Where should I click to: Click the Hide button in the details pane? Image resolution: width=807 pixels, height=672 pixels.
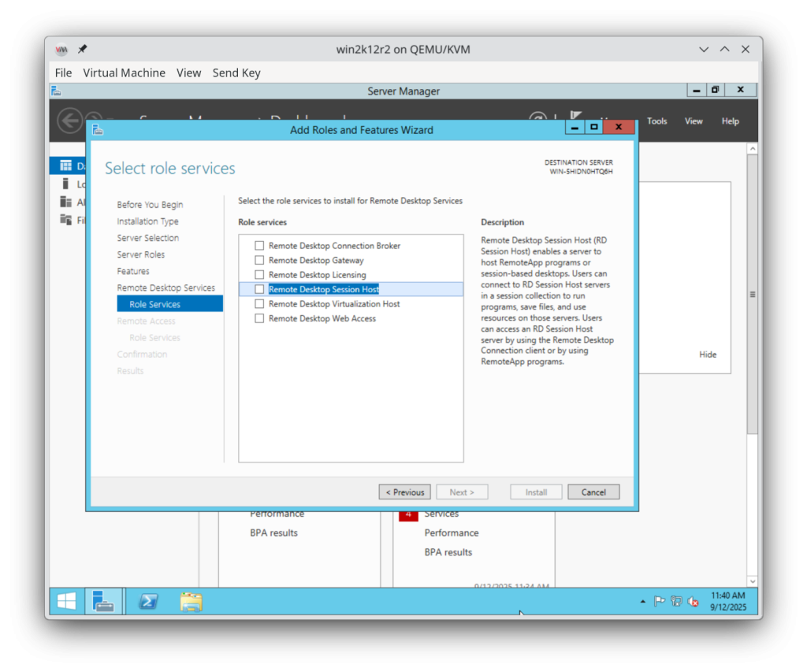click(x=707, y=354)
